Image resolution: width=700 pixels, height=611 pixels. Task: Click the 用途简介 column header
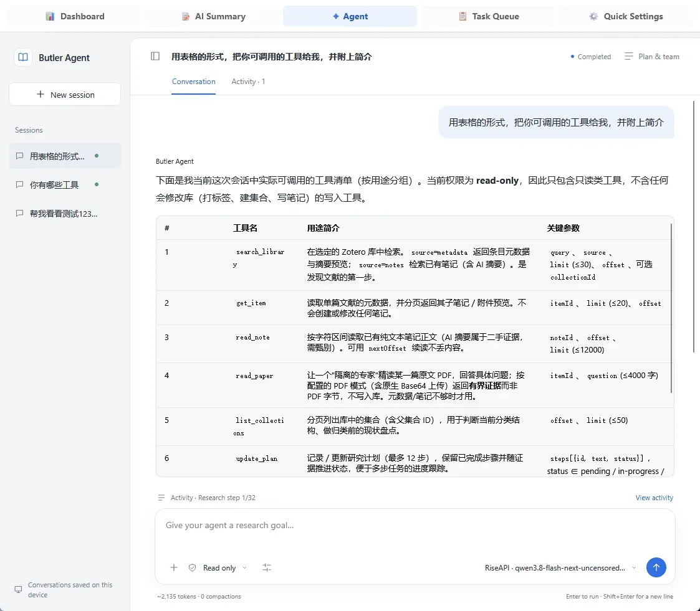324,229
